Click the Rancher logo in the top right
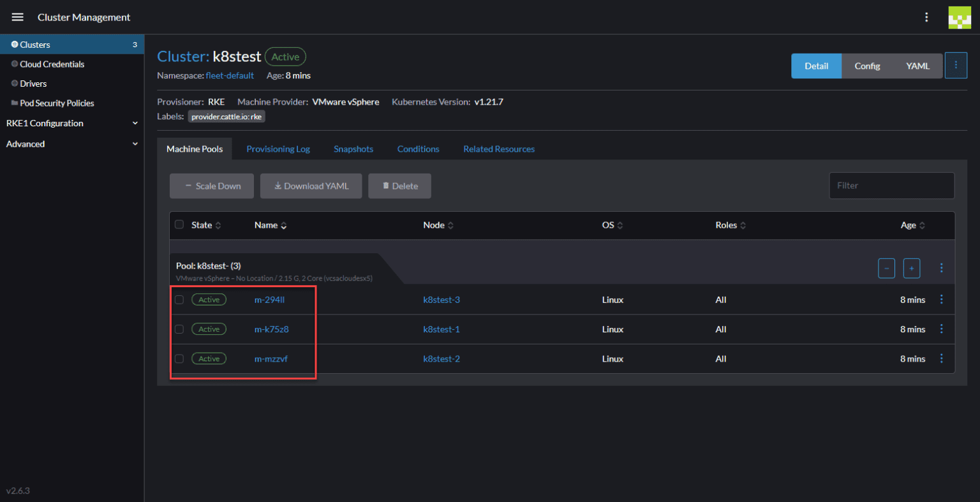Image resolution: width=980 pixels, height=502 pixels. click(960, 17)
